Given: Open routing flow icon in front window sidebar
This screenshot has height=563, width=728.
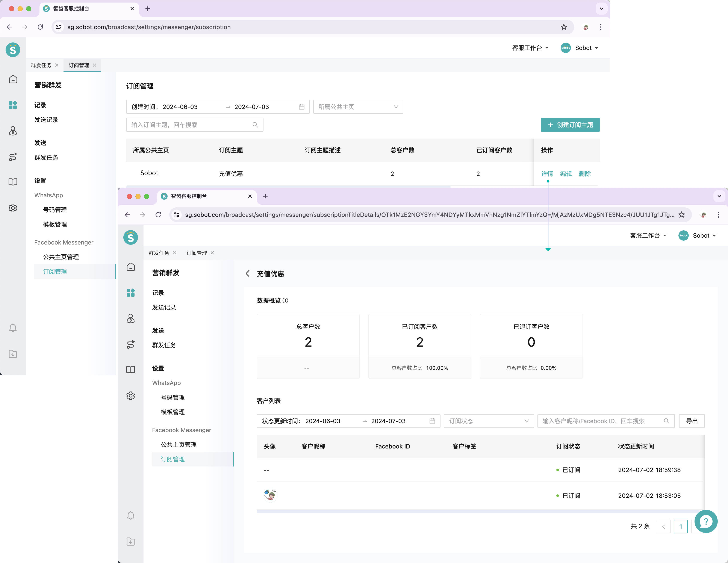Looking at the screenshot, I should tap(131, 344).
